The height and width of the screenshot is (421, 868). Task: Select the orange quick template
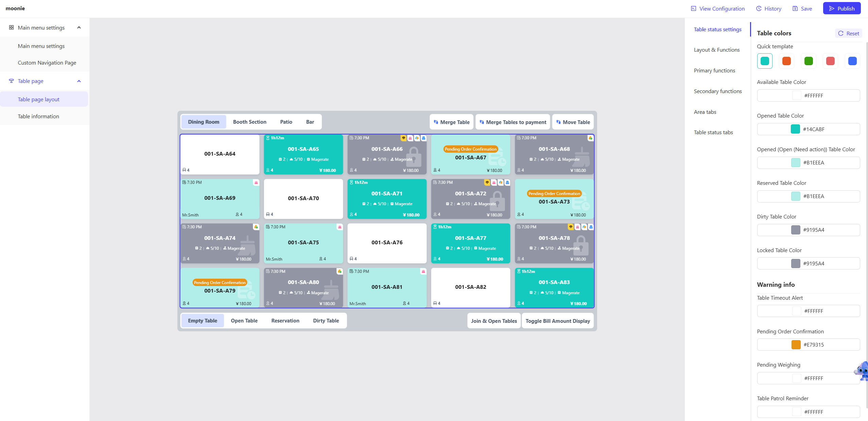(786, 61)
